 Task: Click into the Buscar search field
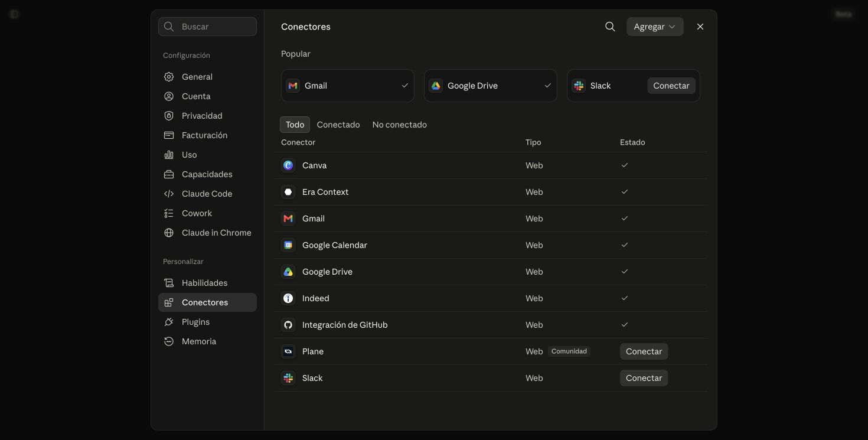(x=207, y=27)
